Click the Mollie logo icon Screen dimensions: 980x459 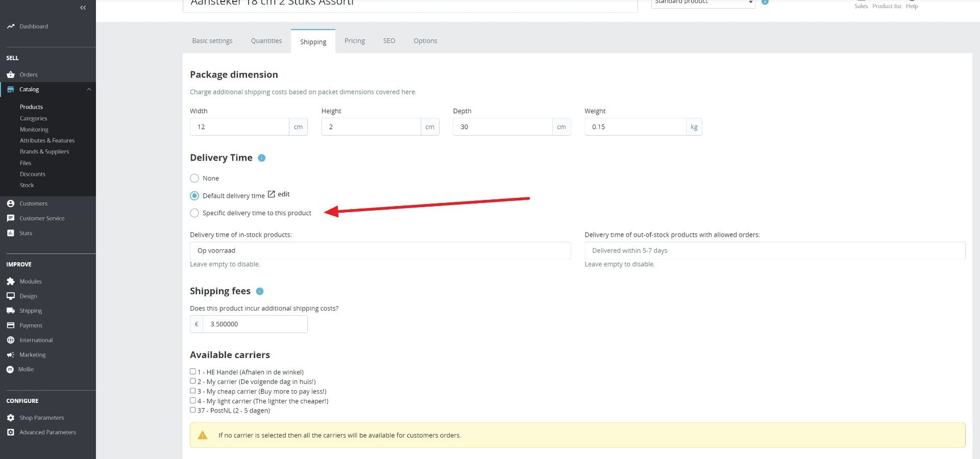pyautogui.click(x=10, y=369)
